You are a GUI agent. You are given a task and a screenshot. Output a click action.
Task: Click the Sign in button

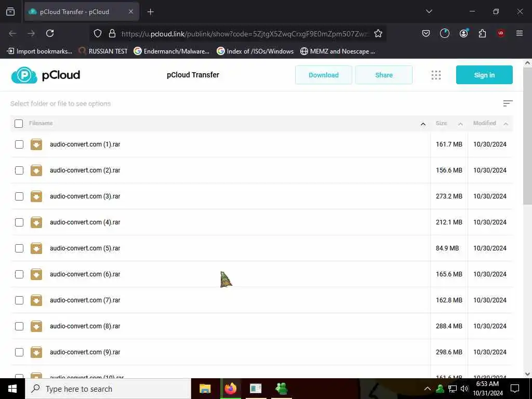484,75
